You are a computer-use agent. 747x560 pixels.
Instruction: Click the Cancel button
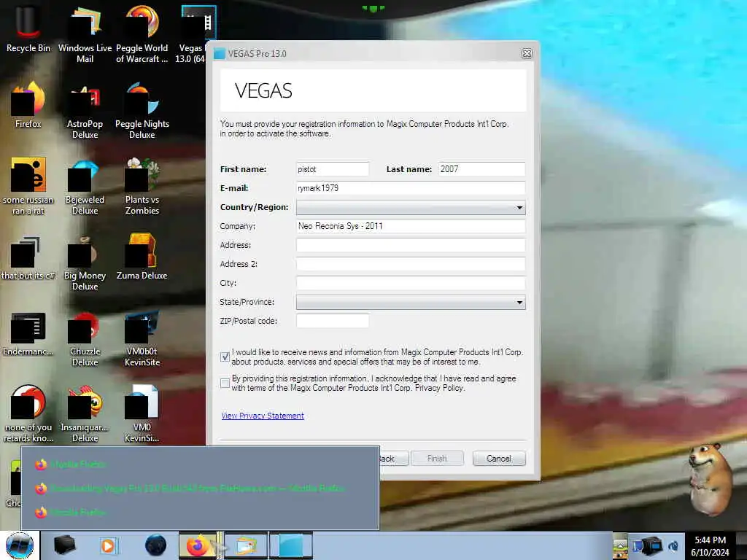[499, 459]
